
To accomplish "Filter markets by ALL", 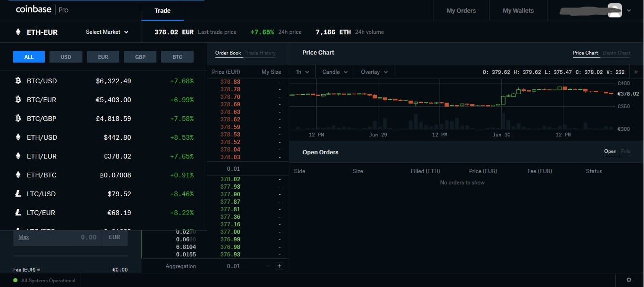I will [29, 57].
